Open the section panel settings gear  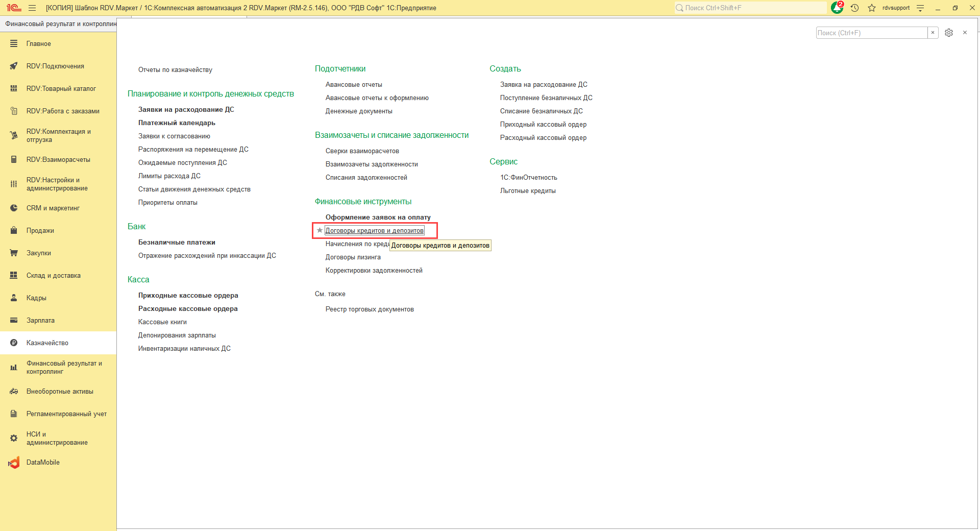tap(949, 33)
